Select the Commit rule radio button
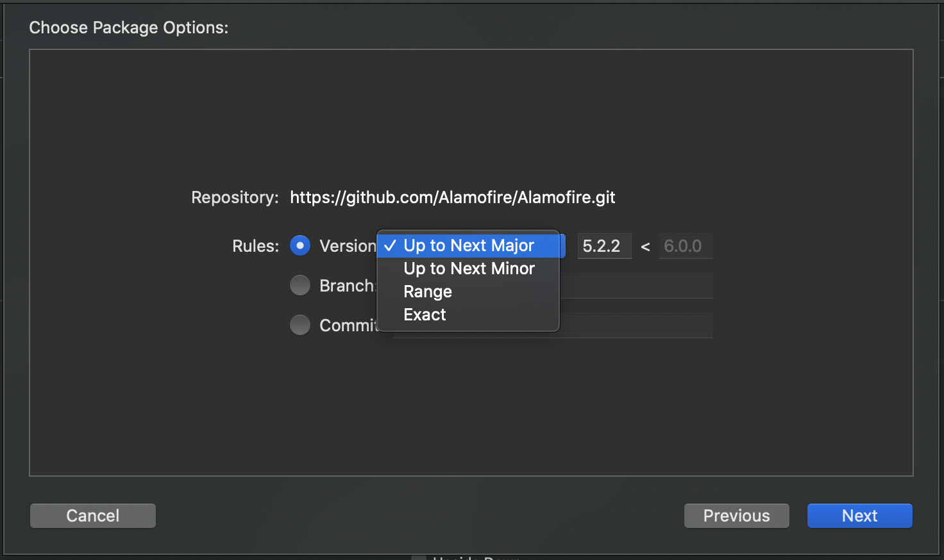This screenshot has width=944, height=560. (x=300, y=325)
